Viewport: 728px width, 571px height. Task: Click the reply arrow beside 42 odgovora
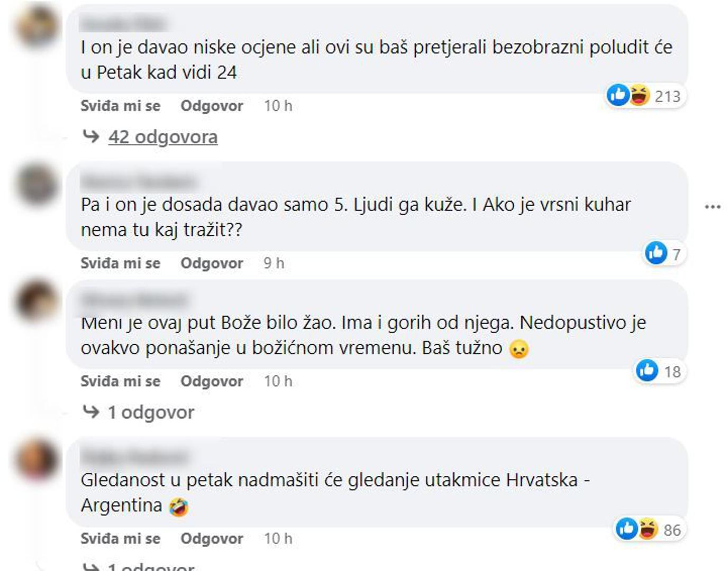click(x=91, y=137)
